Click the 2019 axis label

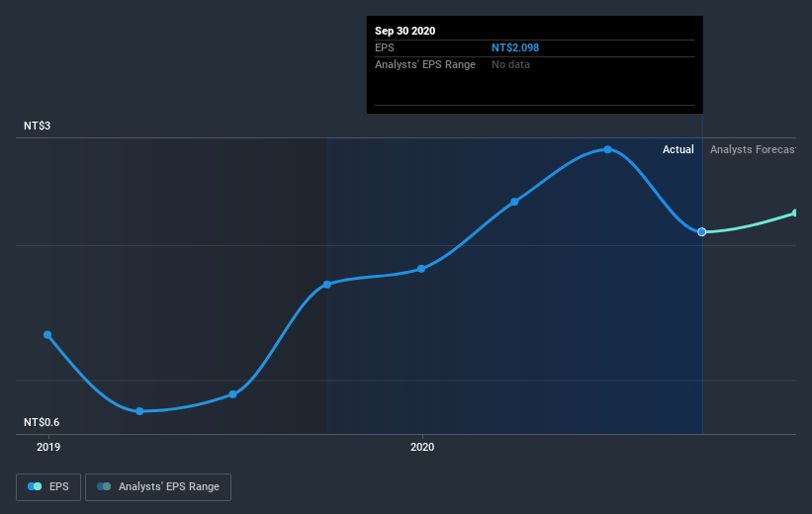click(x=48, y=447)
